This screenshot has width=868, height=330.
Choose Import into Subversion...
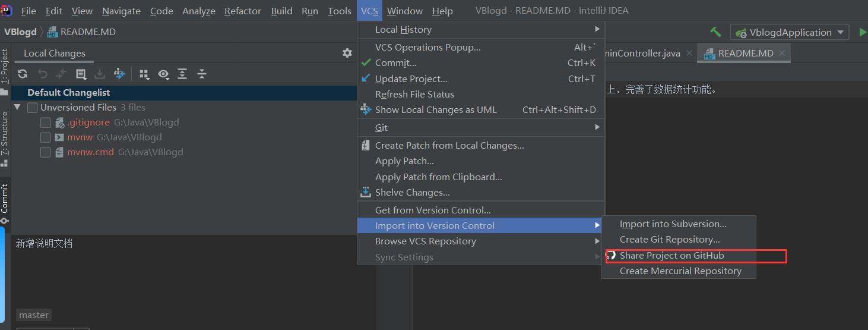pos(679,224)
